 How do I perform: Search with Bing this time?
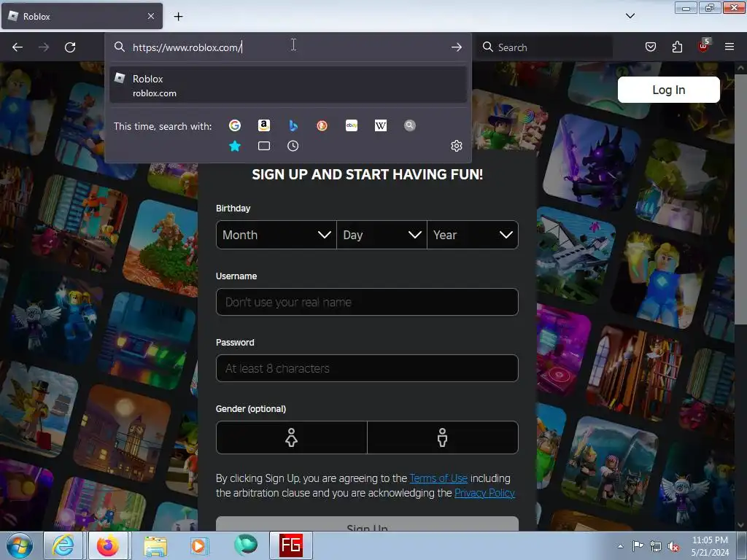293,125
